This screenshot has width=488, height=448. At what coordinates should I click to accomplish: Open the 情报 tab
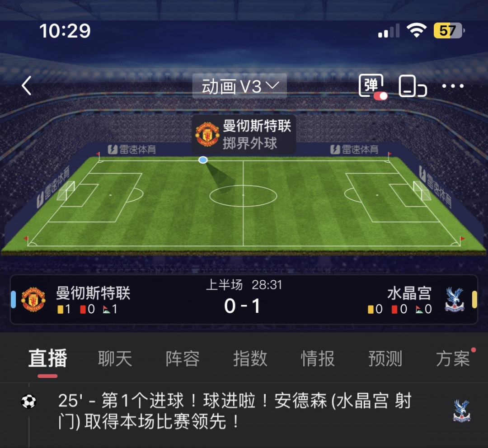tap(318, 358)
